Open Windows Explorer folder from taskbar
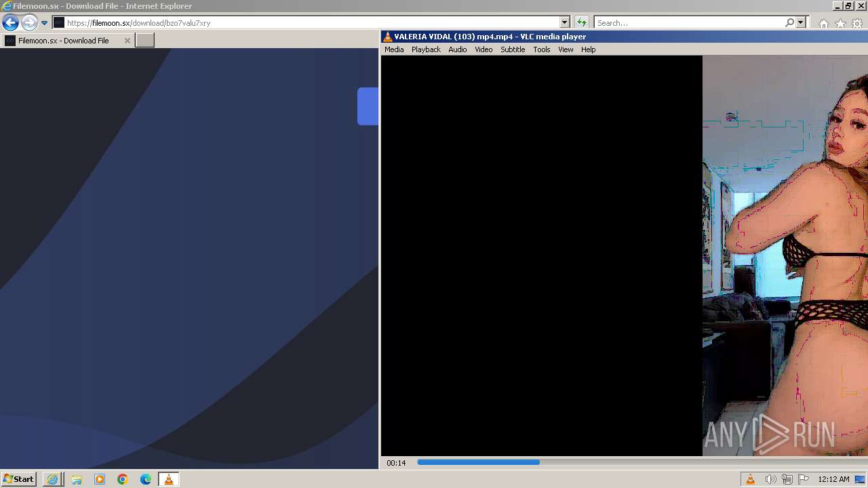The image size is (868, 488). click(x=76, y=479)
